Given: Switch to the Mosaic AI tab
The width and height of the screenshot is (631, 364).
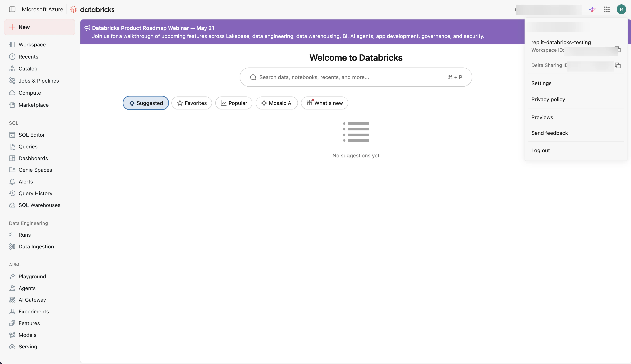Looking at the screenshot, I should tap(277, 103).
